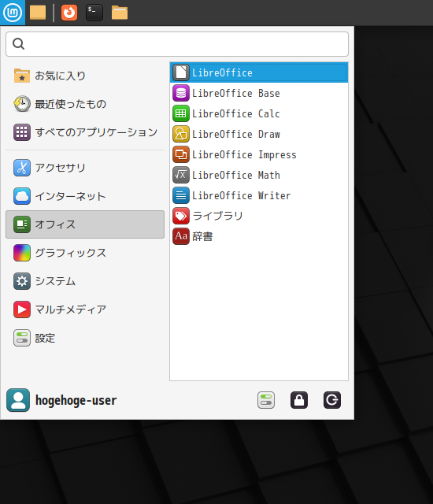Switch to the インターネット category

(85, 196)
